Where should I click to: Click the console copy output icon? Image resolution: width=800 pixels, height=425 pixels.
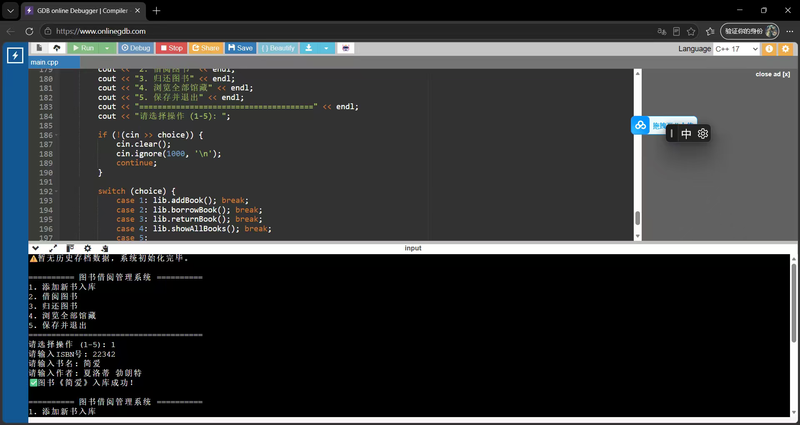(x=105, y=248)
